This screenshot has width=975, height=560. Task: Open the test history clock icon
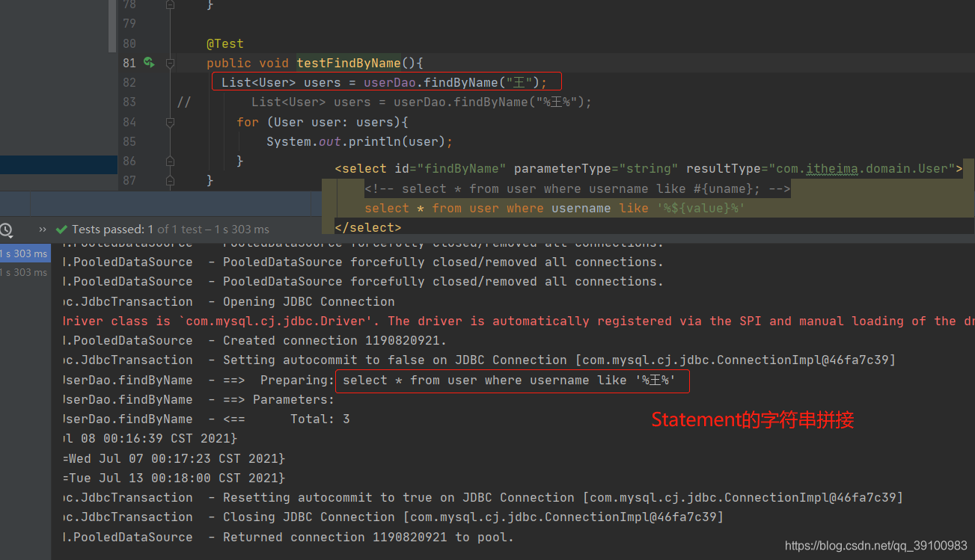coord(6,230)
